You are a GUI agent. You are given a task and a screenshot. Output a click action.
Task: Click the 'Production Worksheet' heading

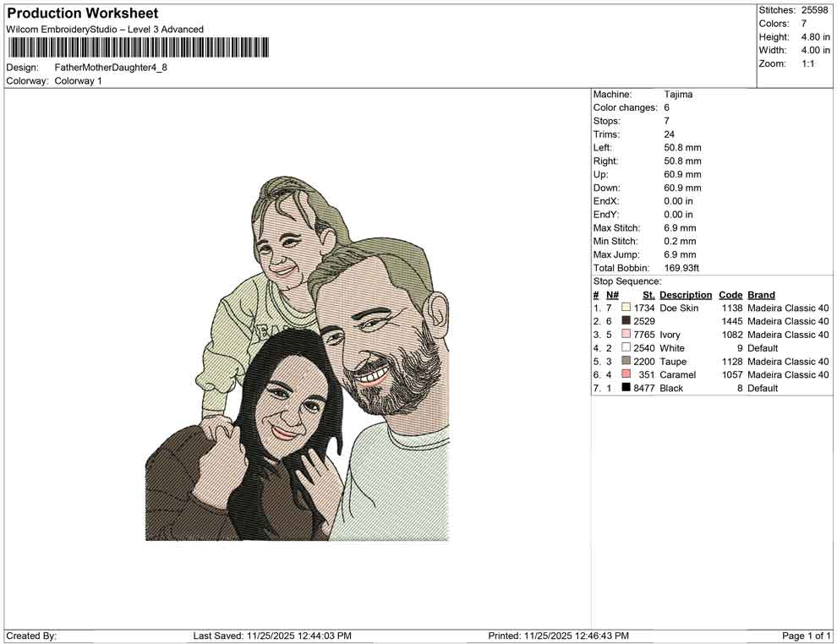[83, 14]
